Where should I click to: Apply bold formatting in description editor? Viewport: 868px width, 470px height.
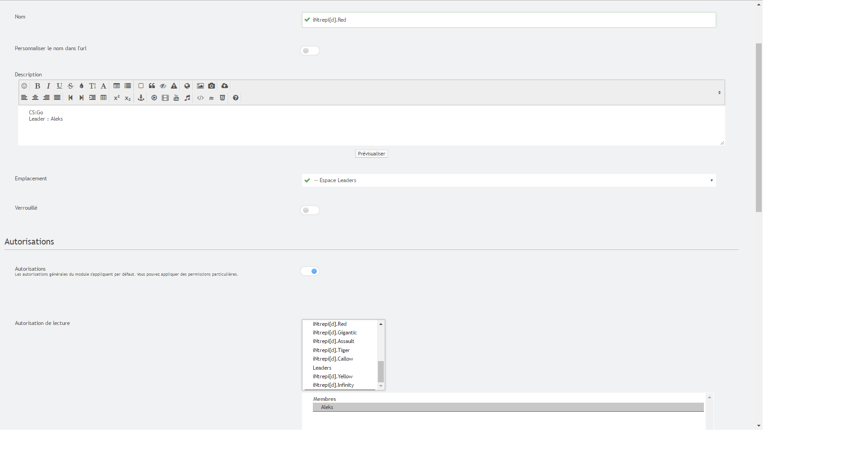[38, 86]
